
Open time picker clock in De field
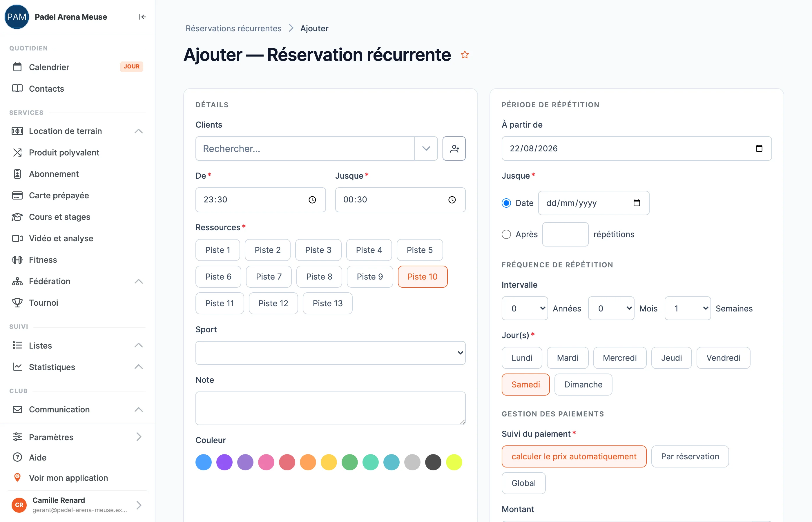(x=312, y=200)
